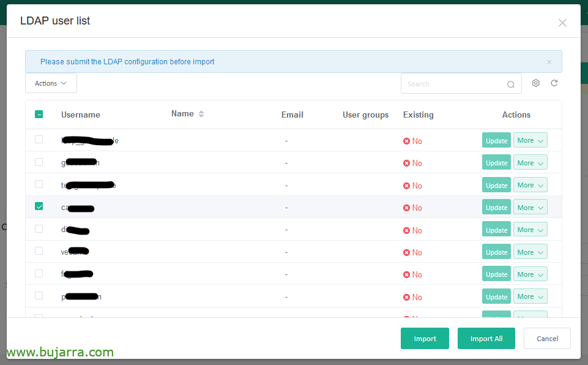The height and width of the screenshot is (365, 588).
Task: Open the Actions dropdown above the table
Action: (51, 83)
